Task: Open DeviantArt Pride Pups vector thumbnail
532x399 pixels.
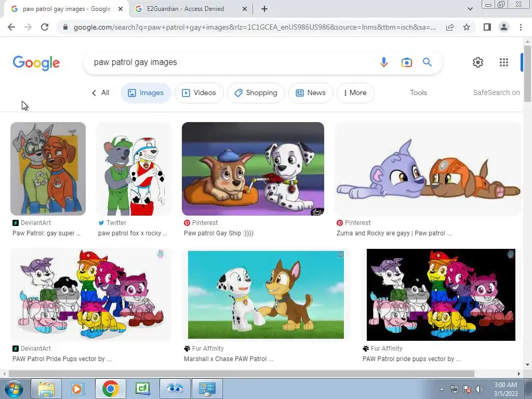Action: (x=90, y=295)
